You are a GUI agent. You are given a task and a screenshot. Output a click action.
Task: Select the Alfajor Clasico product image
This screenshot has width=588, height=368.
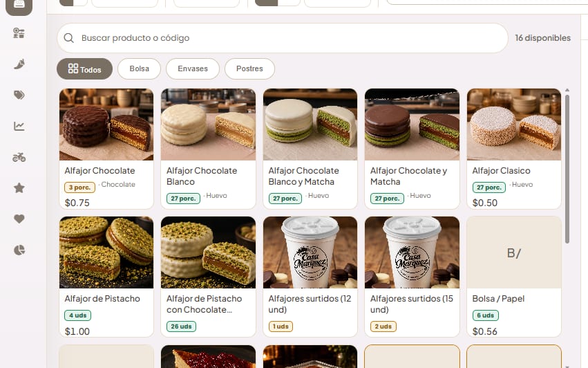tap(514, 125)
